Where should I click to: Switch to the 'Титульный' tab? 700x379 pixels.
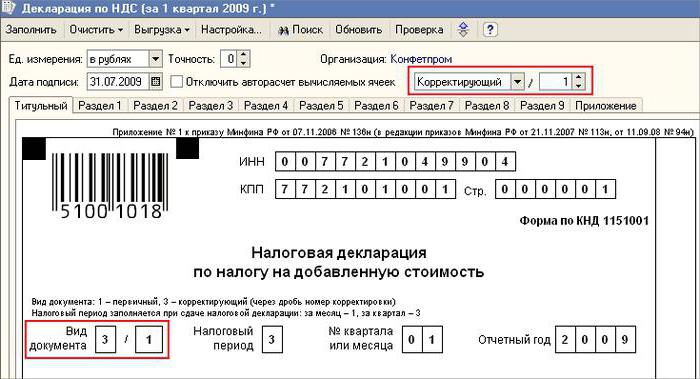tap(41, 106)
